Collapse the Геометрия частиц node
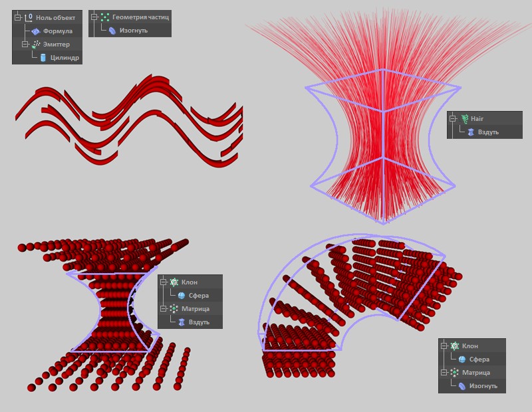This screenshot has width=532, height=412. pos(94,17)
